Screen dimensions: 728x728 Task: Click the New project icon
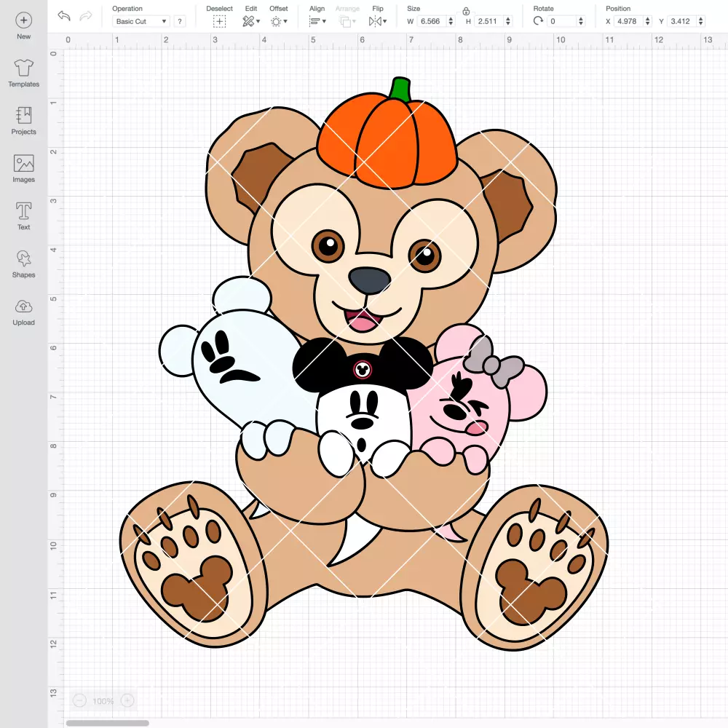[x=24, y=20]
